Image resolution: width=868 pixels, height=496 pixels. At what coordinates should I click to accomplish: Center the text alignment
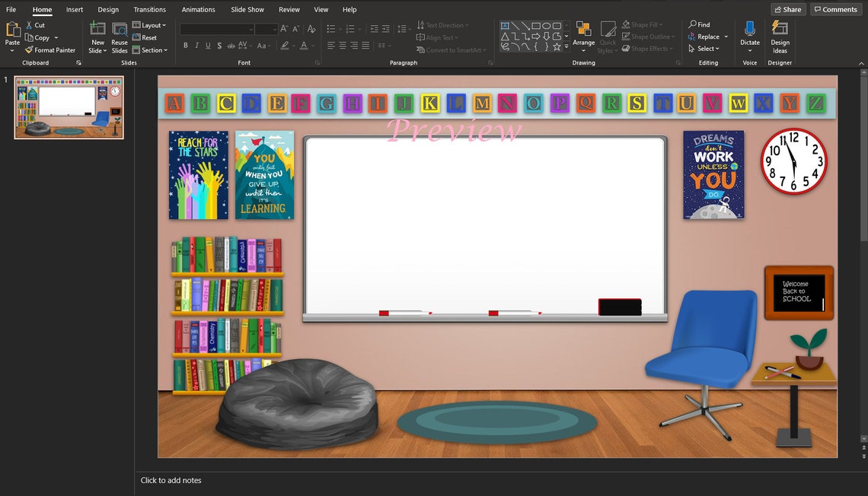(x=343, y=46)
